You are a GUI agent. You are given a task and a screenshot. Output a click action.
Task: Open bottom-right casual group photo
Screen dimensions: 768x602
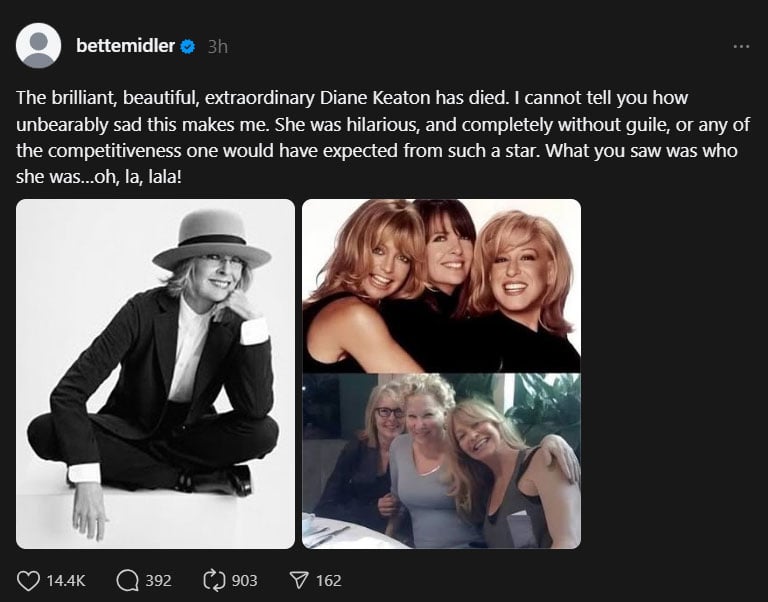click(441, 461)
